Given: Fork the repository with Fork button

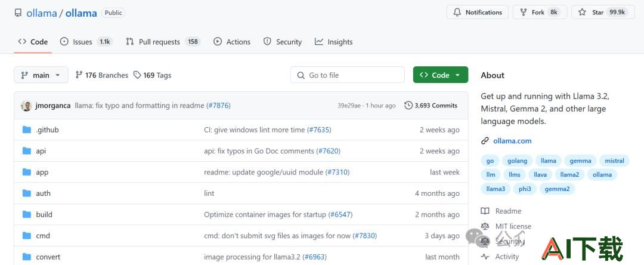Looking at the screenshot, I should pos(540,13).
